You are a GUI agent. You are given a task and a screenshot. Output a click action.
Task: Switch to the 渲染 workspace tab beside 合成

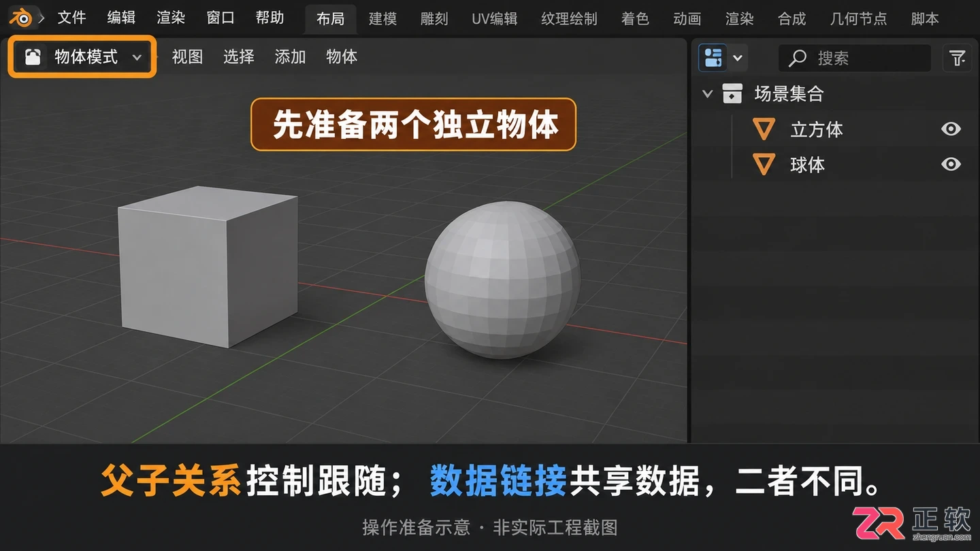(x=740, y=18)
